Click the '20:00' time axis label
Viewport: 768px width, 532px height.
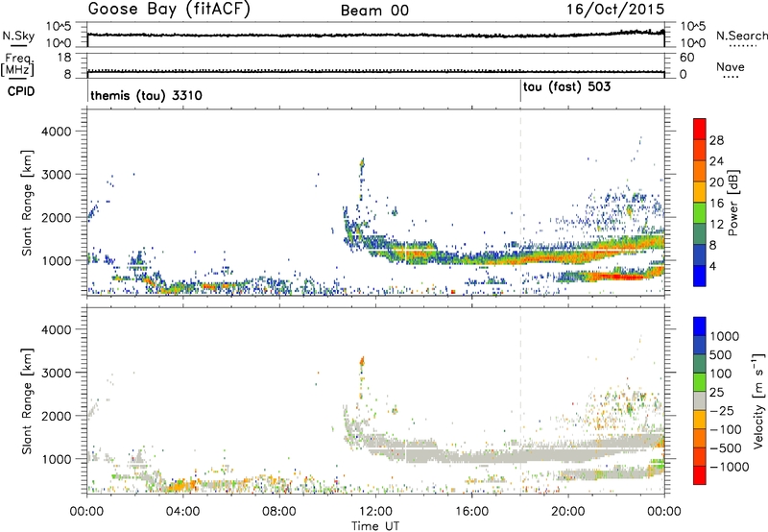click(568, 512)
